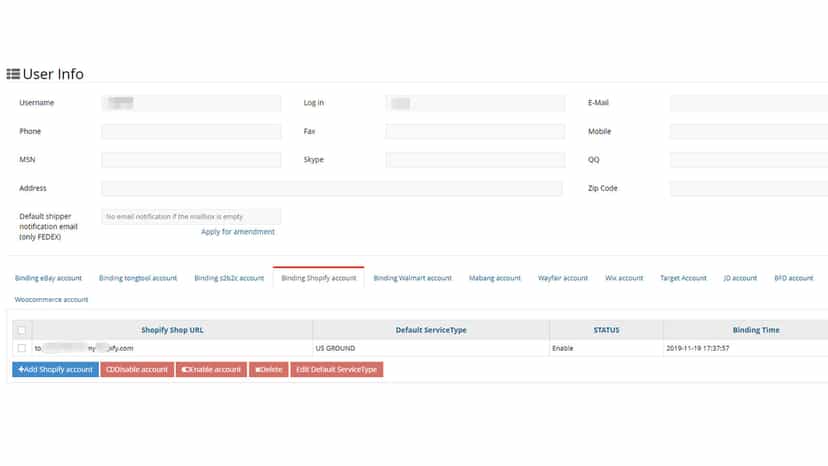Click the Disable account button
828x466 pixels.
(x=137, y=369)
